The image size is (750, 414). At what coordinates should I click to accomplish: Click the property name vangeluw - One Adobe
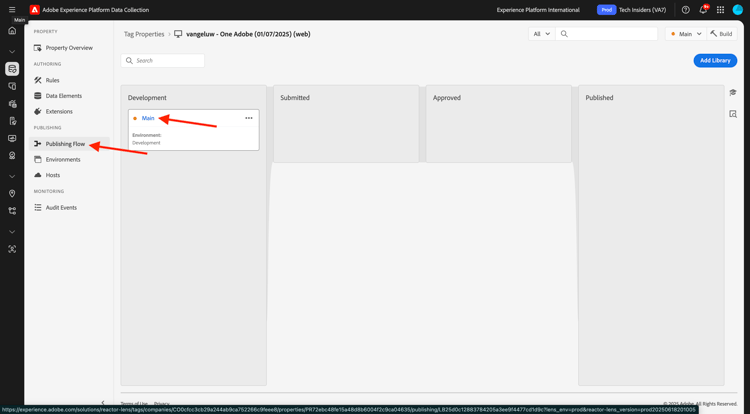pos(248,34)
